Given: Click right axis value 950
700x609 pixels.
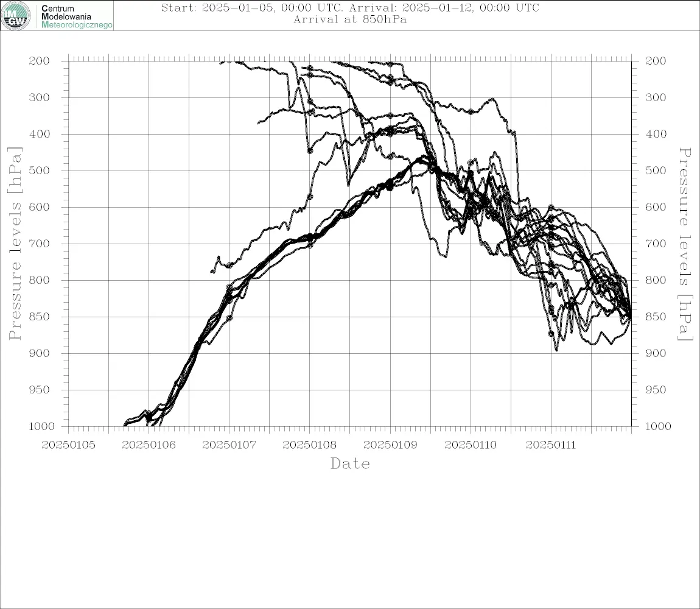Looking at the screenshot, I should pos(656,390).
